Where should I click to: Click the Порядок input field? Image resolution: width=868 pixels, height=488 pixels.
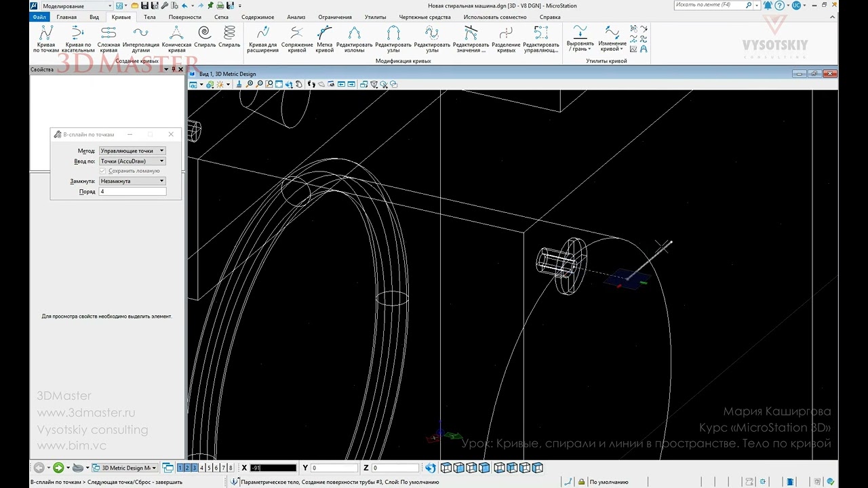(132, 192)
